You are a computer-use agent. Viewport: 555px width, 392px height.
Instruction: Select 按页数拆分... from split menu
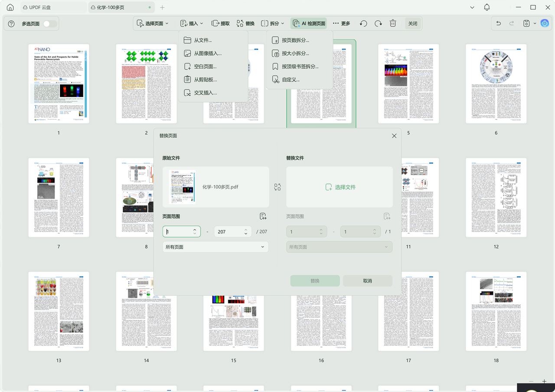coord(295,40)
